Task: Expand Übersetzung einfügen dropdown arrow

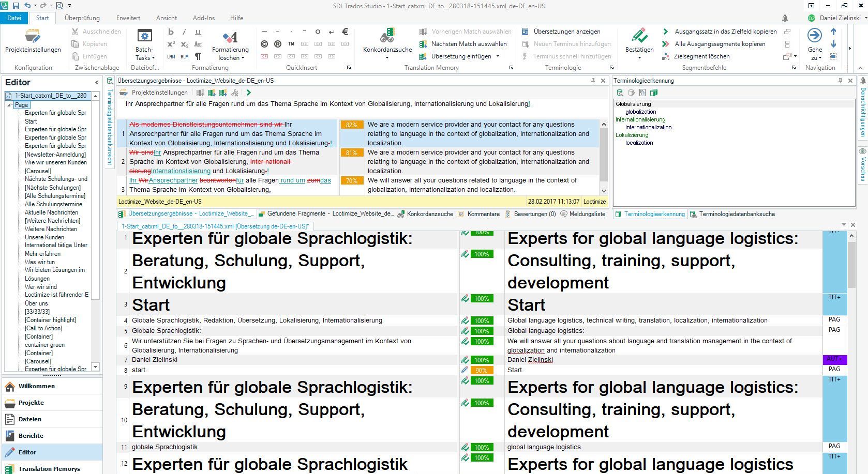Action: [498, 56]
